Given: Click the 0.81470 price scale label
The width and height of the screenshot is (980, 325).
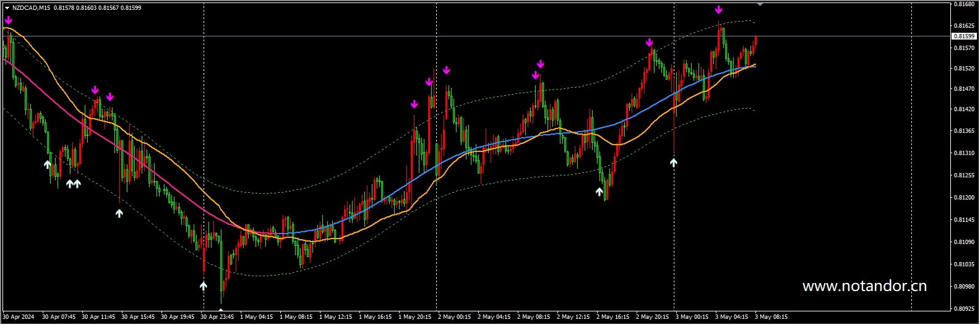Looking at the screenshot, I should (965, 89).
